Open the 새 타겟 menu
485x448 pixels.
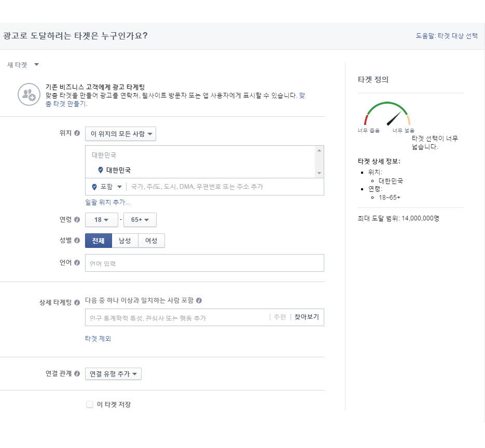point(23,65)
